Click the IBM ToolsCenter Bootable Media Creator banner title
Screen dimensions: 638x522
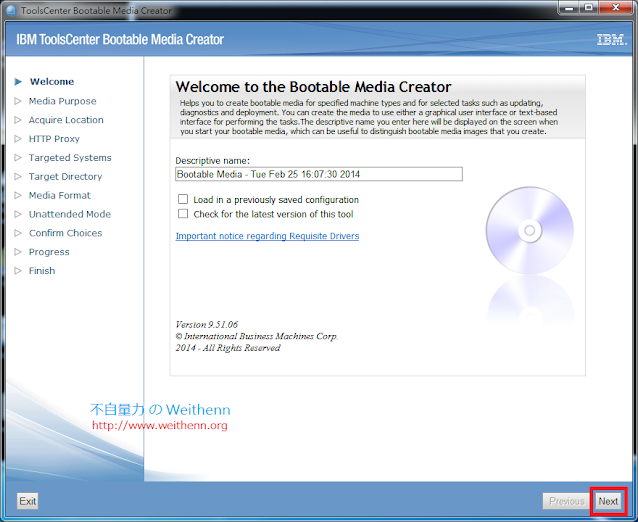pyautogui.click(x=120, y=39)
